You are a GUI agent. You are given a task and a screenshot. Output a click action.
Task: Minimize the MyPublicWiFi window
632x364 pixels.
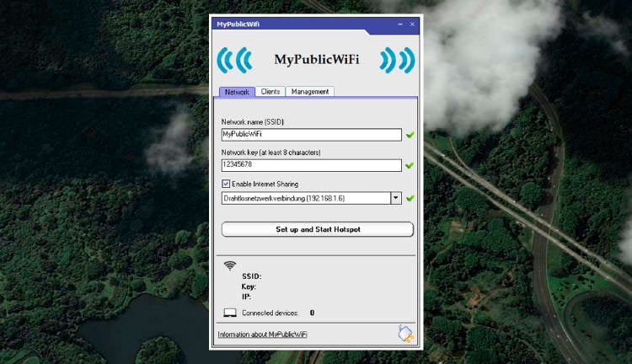coord(400,24)
